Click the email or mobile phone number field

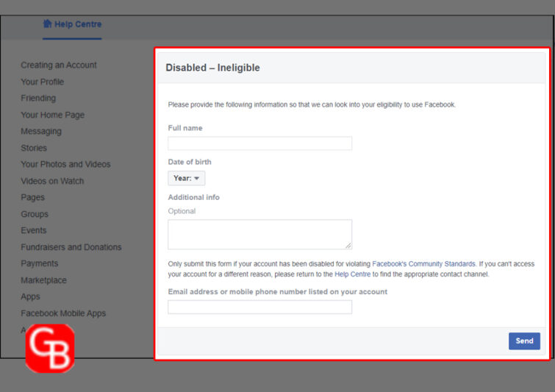pyautogui.click(x=259, y=307)
